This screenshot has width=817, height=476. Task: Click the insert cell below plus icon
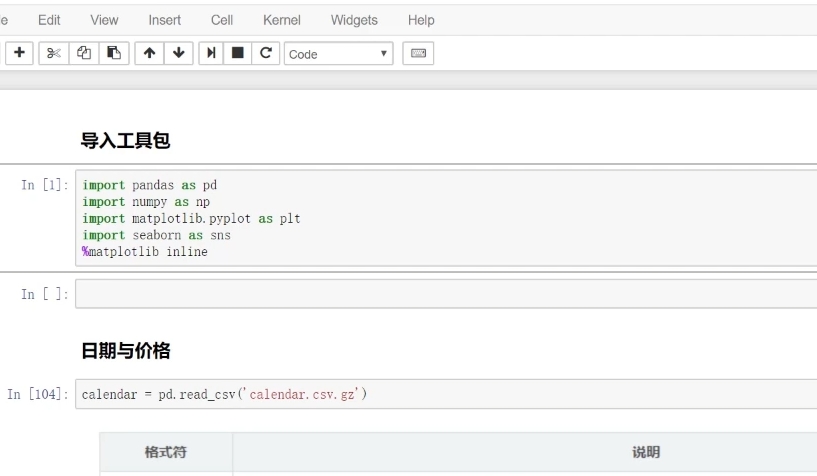tap(18, 54)
